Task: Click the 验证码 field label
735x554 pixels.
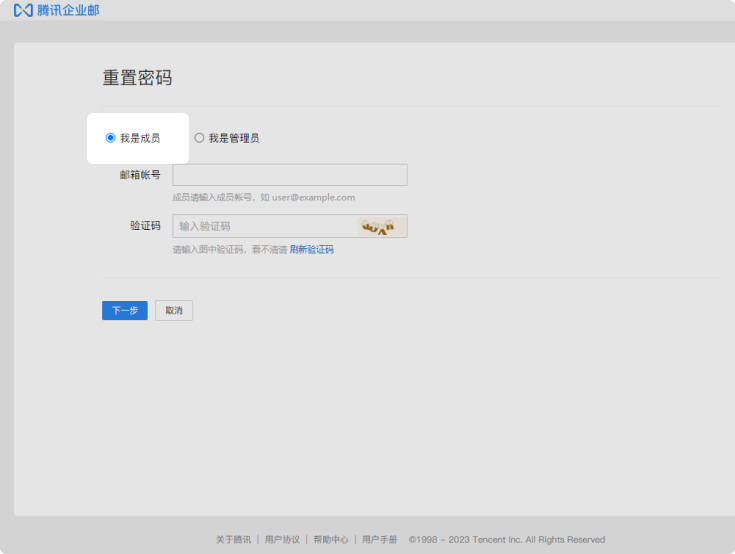Action: pos(145,226)
